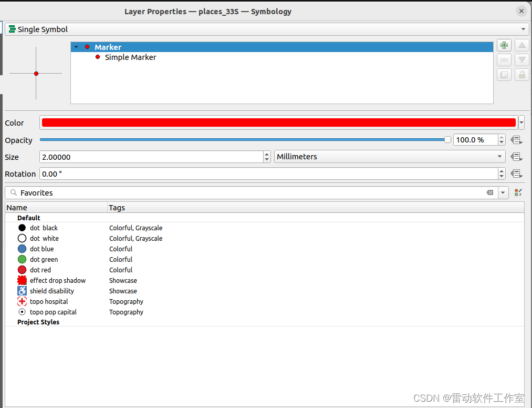Sort by Tags column header

click(x=316, y=208)
